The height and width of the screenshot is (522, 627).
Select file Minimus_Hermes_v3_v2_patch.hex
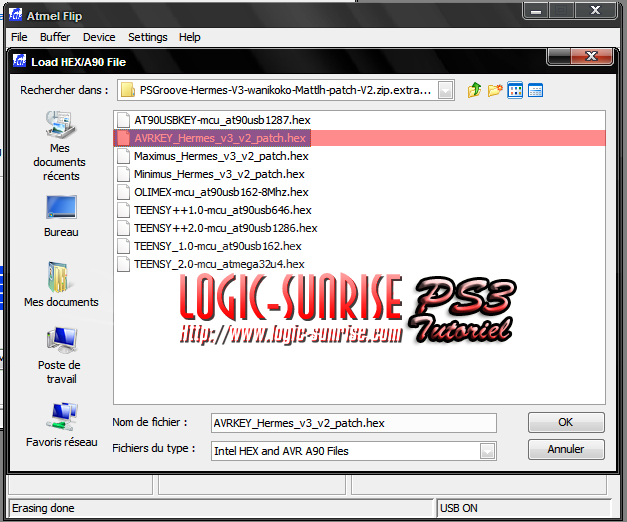point(219,174)
